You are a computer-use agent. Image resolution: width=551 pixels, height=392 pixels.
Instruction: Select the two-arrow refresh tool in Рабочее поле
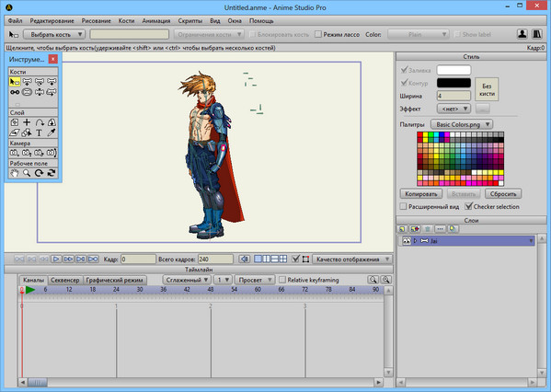[x=52, y=173]
